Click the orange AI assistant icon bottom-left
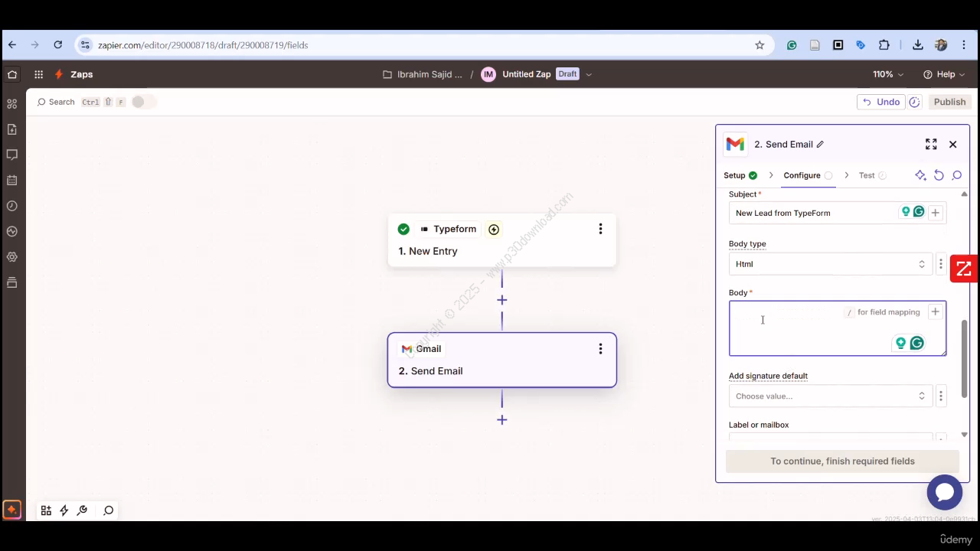The image size is (980, 551). point(11,510)
